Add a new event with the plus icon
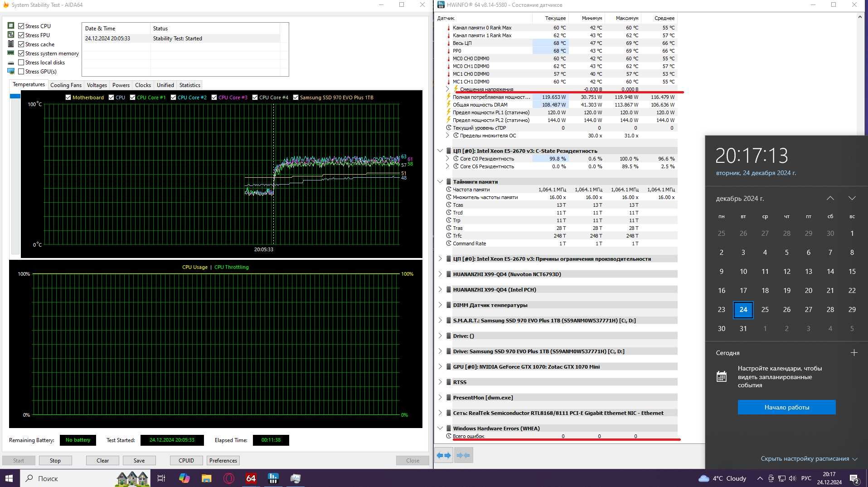 [x=854, y=352]
